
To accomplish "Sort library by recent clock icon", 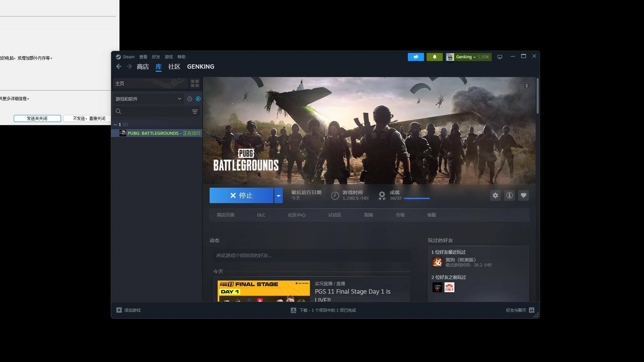I will point(190,99).
